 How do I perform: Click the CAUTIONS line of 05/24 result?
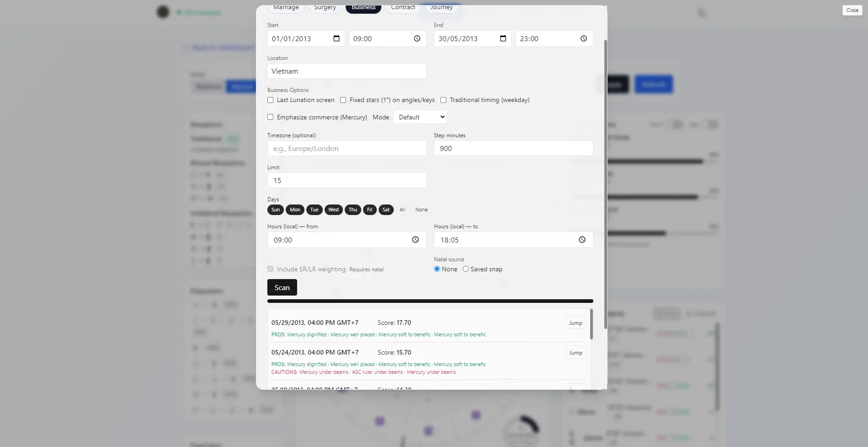pos(363,372)
